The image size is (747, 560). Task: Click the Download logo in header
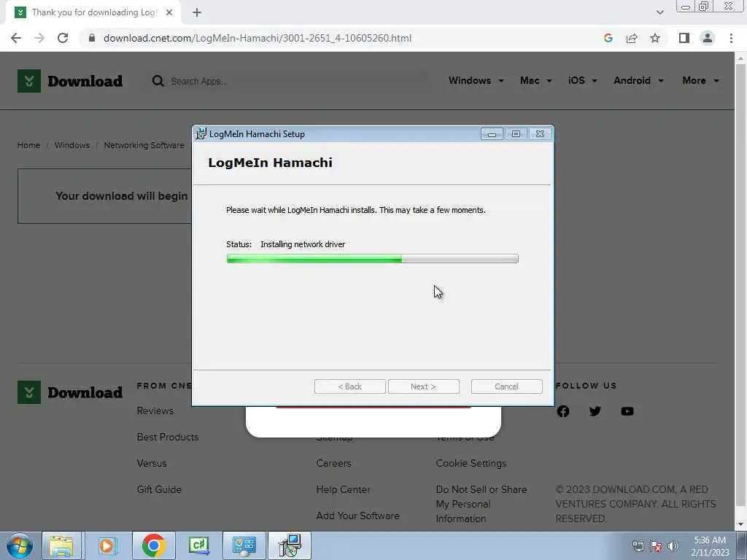(70, 81)
